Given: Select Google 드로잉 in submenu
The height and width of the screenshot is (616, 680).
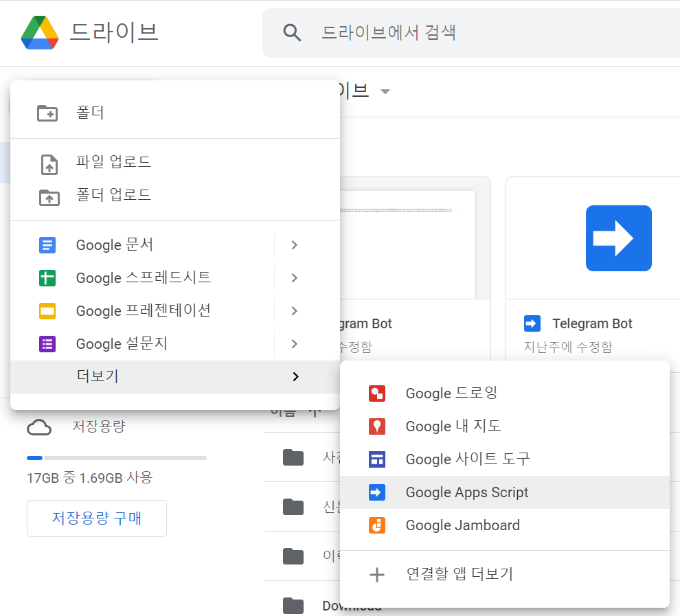Looking at the screenshot, I should point(505,393).
